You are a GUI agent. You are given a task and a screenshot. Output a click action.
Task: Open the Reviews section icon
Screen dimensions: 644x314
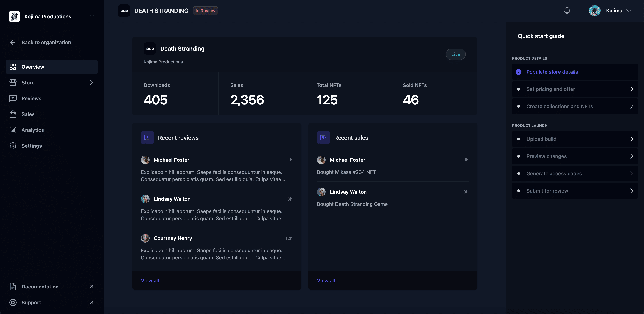pyautogui.click(x=13, y=98)
